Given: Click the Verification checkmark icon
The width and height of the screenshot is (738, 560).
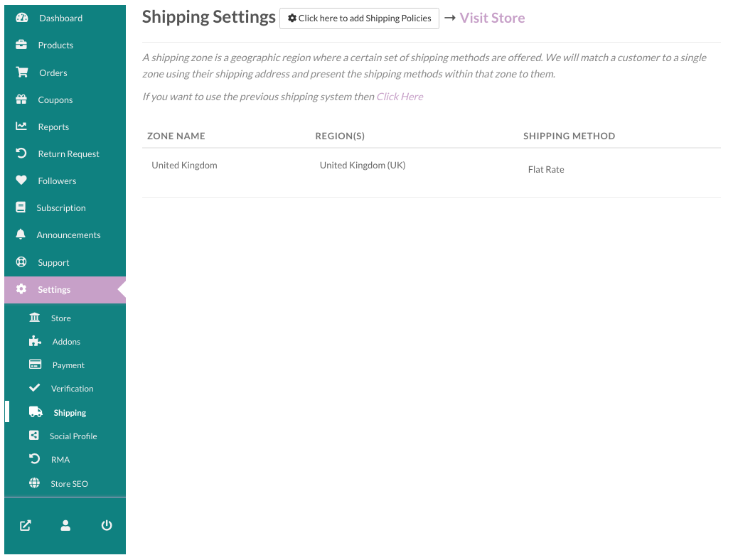Looking at the screenshot, I should tap(34, 388).
